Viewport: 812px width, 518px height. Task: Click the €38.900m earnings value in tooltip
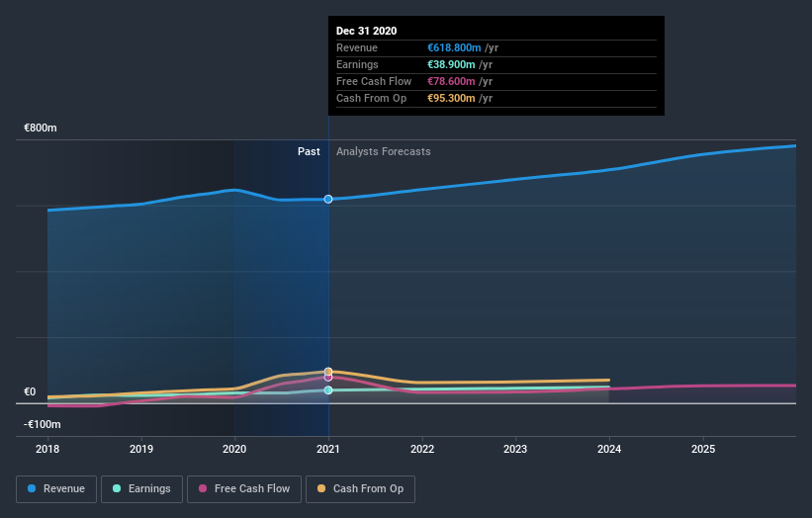pyautogui.click(x=451, y=64)
